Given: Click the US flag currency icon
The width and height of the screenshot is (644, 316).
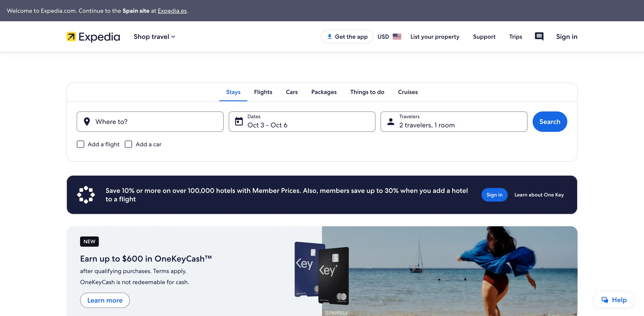Looking at the screenshot, I should coord(397,37).
